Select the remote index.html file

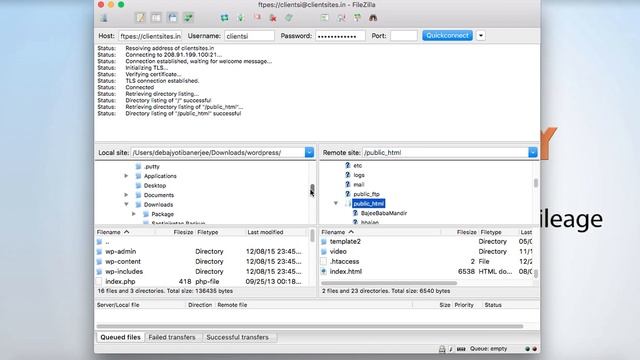pos(426,271)
